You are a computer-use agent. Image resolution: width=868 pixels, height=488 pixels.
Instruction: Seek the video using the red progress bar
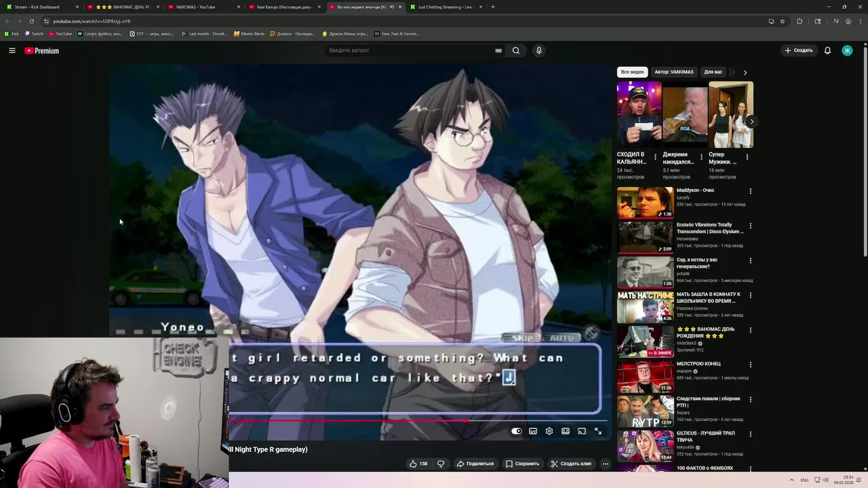pos(417,421)
